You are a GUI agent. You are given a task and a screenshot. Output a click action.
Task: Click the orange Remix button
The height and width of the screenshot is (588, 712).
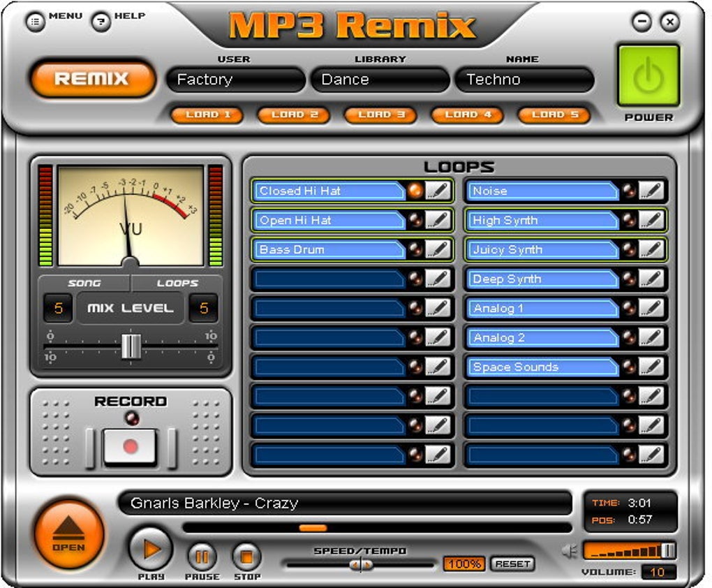(x=93, y=79)
